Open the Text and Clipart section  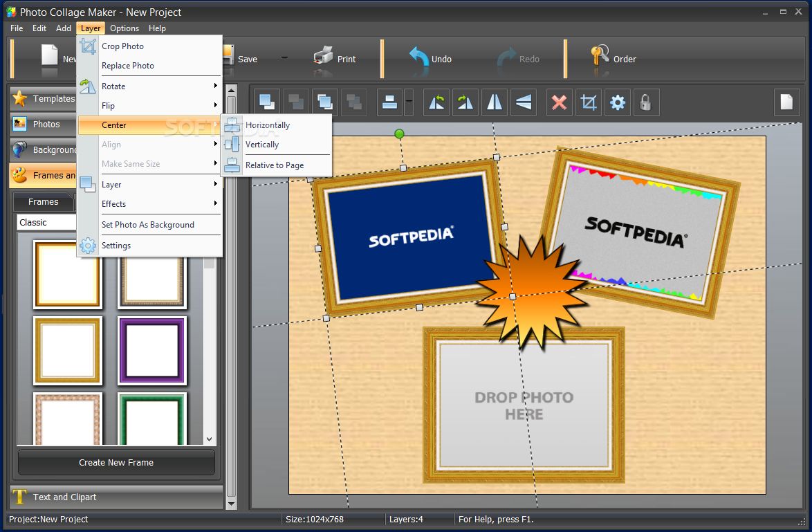(x=116, y=497)
